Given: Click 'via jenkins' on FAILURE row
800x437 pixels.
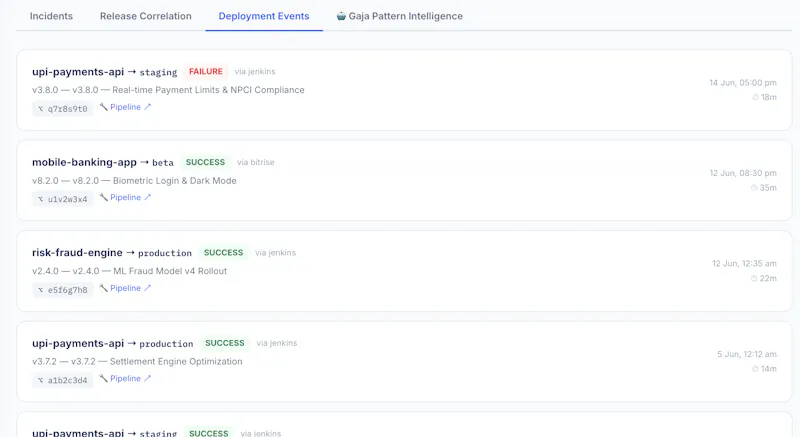Looking at the screenshot, I should (255, 71).
